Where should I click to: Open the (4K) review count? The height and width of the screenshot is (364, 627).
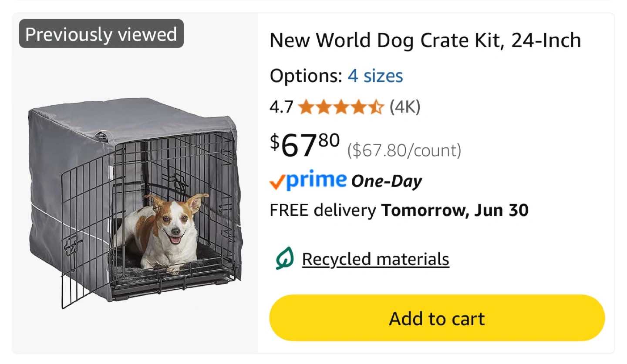[405, 107]
